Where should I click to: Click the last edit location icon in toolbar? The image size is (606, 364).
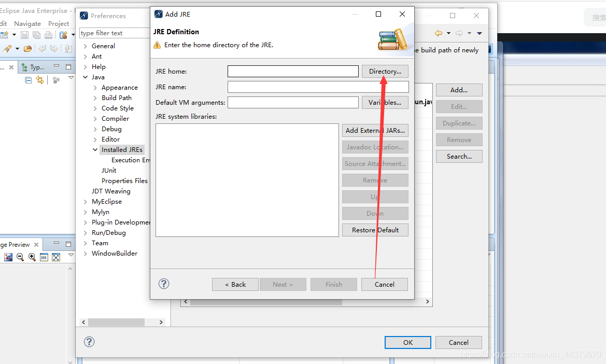click(68, 49)
